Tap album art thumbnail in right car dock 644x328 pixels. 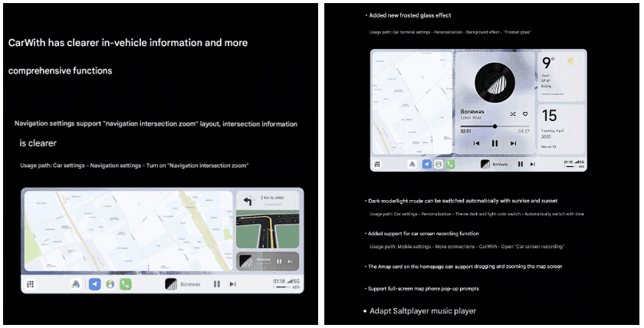tap(485, 164)
